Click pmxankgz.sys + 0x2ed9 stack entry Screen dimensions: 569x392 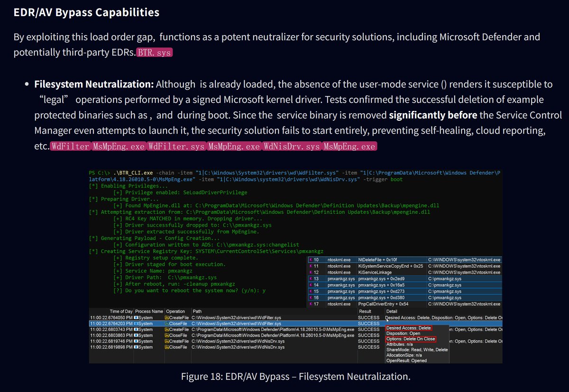tap(381, 279)
